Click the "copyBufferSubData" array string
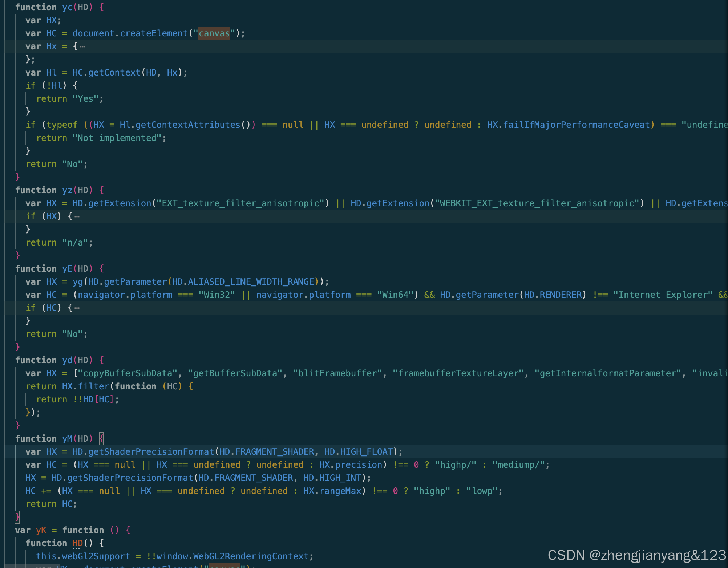The width and height of the screenshot is (728, 568). click(x=128, y=373)
